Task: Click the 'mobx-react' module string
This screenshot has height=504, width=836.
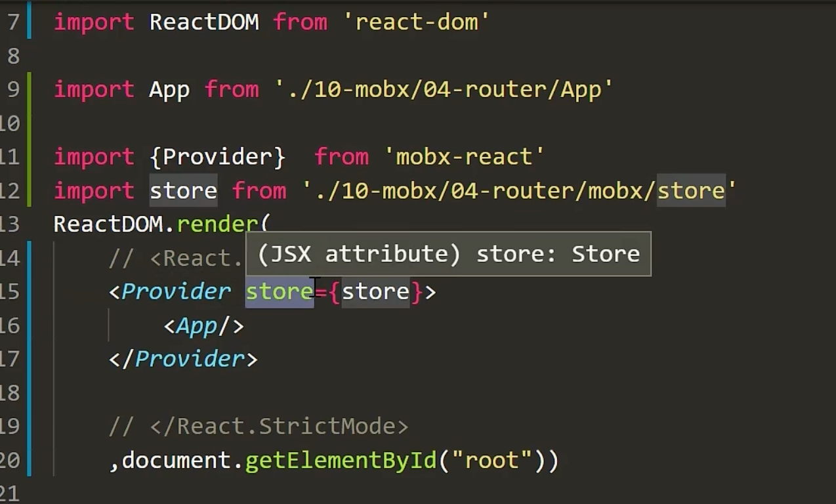Action: click(x=464, y=157)
